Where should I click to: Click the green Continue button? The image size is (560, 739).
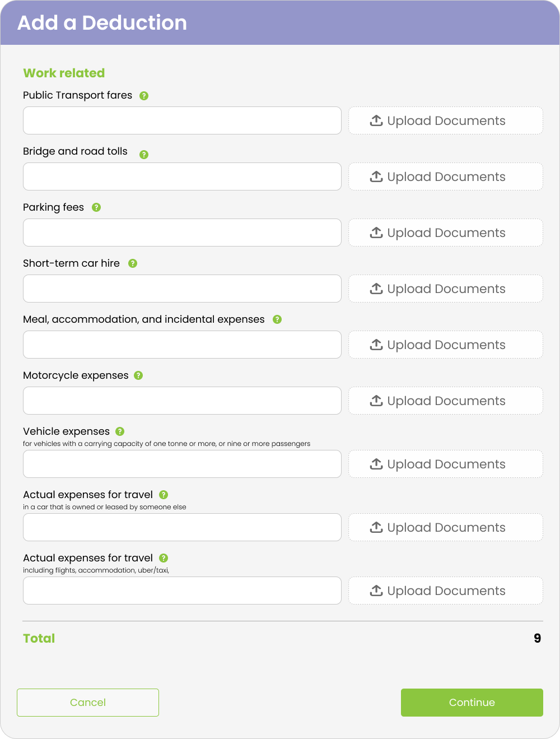[x=472, y=703]
